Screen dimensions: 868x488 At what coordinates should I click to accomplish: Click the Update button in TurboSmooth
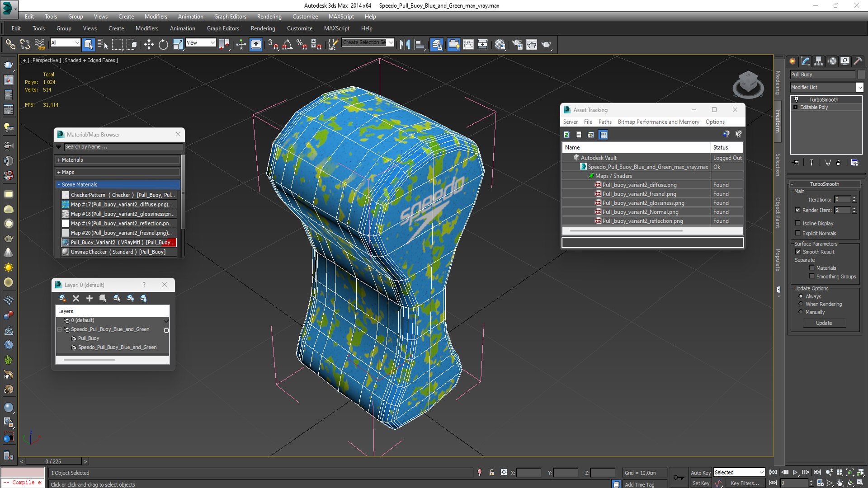(824, 323)
